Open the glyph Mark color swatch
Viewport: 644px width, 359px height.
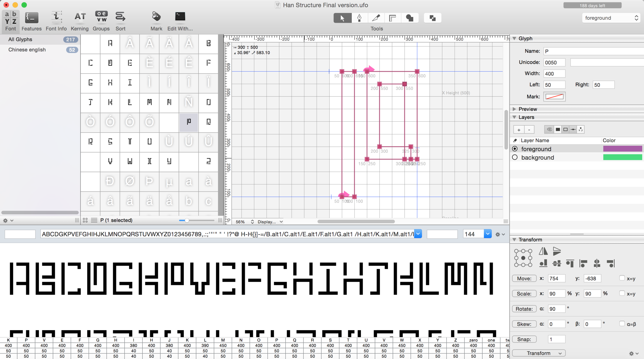[554, 97]
